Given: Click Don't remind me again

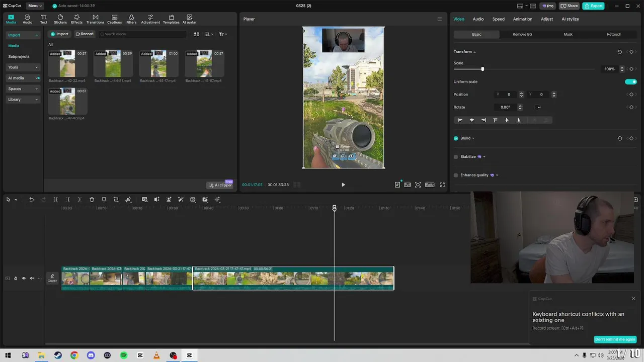Looking at the screenshot, I should coord(615,339).
